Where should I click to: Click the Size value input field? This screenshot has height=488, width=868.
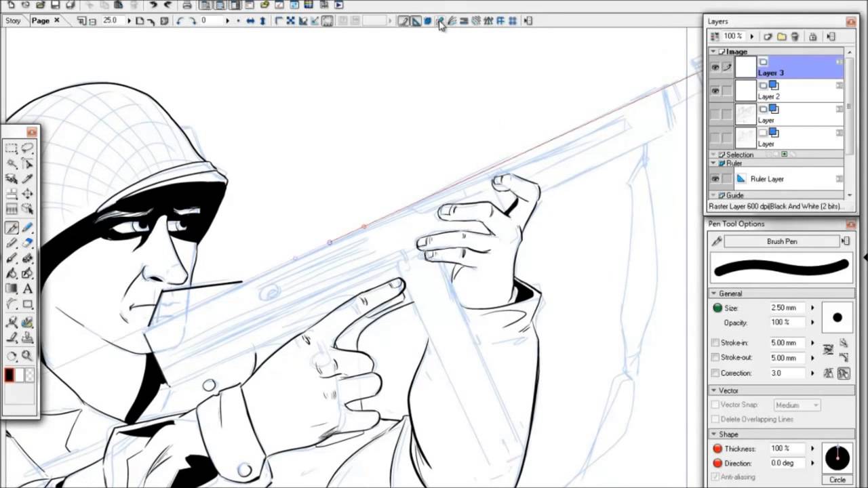[787, 308]
